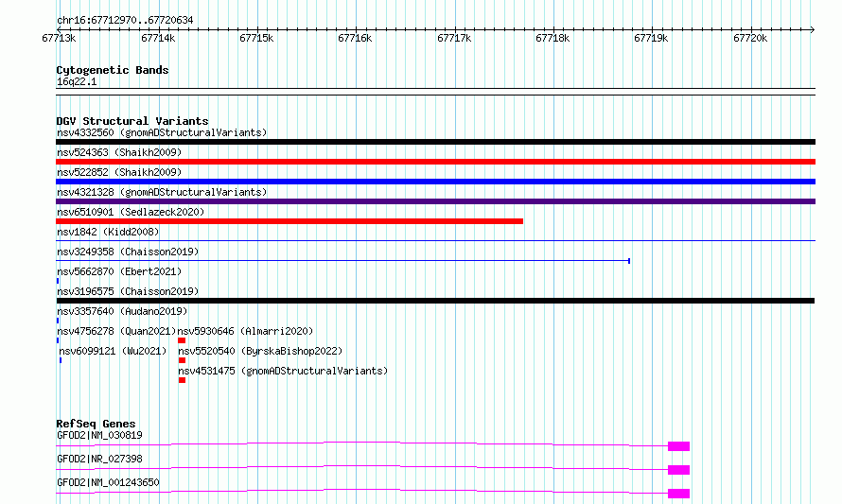Click the DGV Structural Variants track title
Image resolution: width=842 pixels, height=504 pixels.
pyautogui.click(x=132, y=121)
